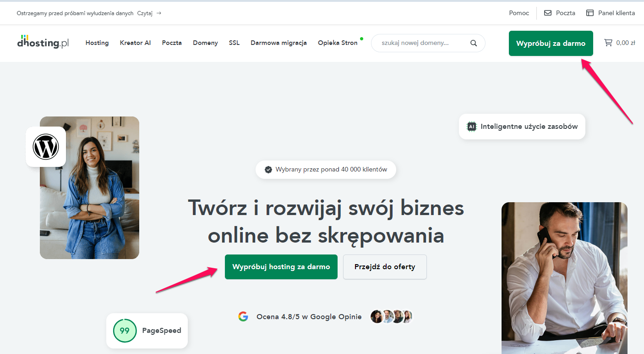This screenshot has width=644, height=354.
Task: Click the Wypróbuj za darmo button
Action: point(551,43)
